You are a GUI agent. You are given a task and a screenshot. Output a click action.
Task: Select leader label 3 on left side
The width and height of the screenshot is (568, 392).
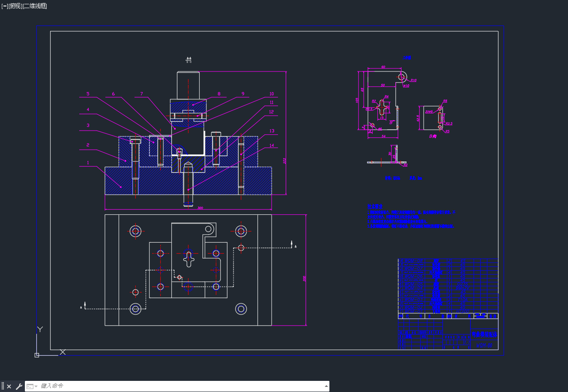[88, 125]
